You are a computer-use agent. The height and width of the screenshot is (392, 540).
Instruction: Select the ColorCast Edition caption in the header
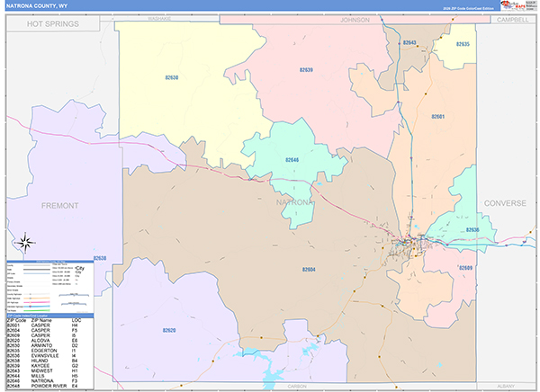click(468, 9)
